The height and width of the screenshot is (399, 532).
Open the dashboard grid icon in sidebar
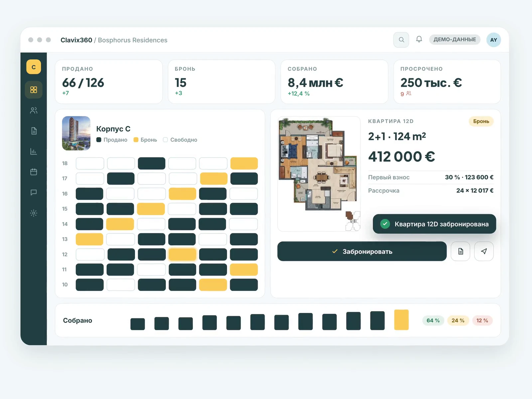click(x=34, y=90)
